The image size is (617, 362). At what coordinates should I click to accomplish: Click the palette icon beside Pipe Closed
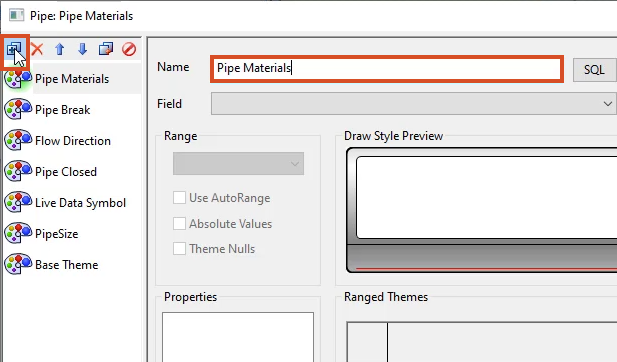click(18, 172)
